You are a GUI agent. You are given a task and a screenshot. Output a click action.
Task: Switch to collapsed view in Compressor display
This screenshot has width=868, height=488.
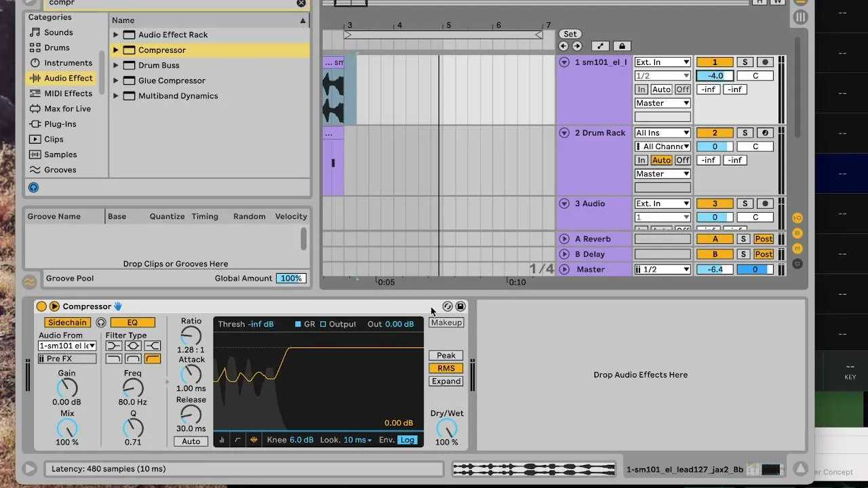(x=222, y=440)
